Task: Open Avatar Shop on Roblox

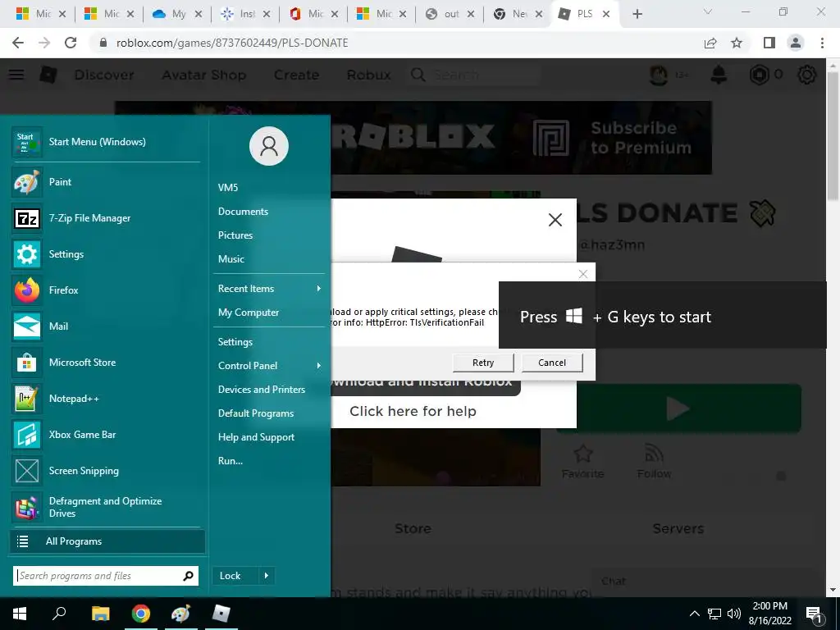Action: (x=204, y=75)
